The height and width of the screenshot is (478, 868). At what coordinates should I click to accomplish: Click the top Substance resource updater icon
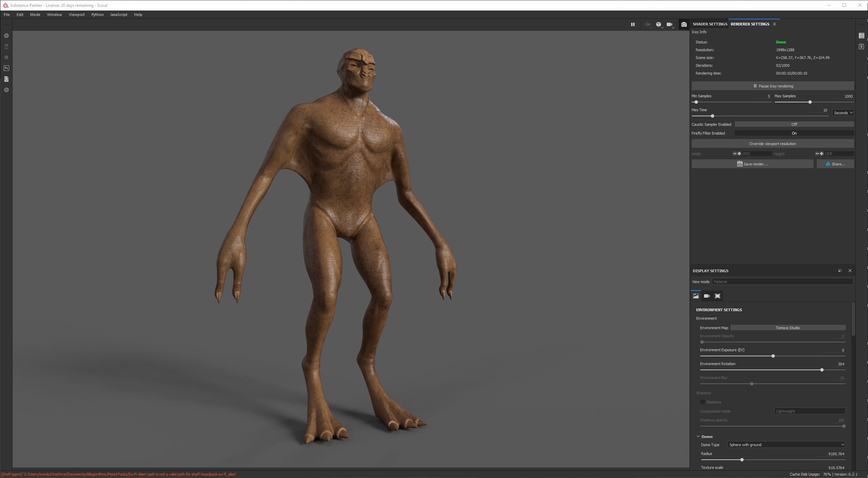pyautogui.click(x=6, y=36)
